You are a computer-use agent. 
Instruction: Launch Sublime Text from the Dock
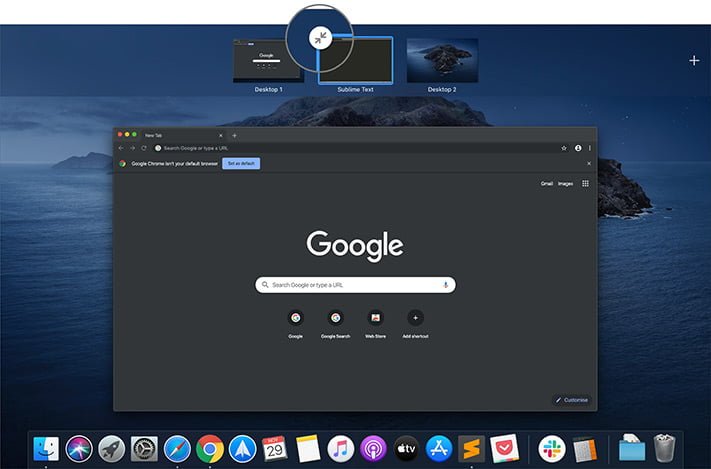coord(472,449)
